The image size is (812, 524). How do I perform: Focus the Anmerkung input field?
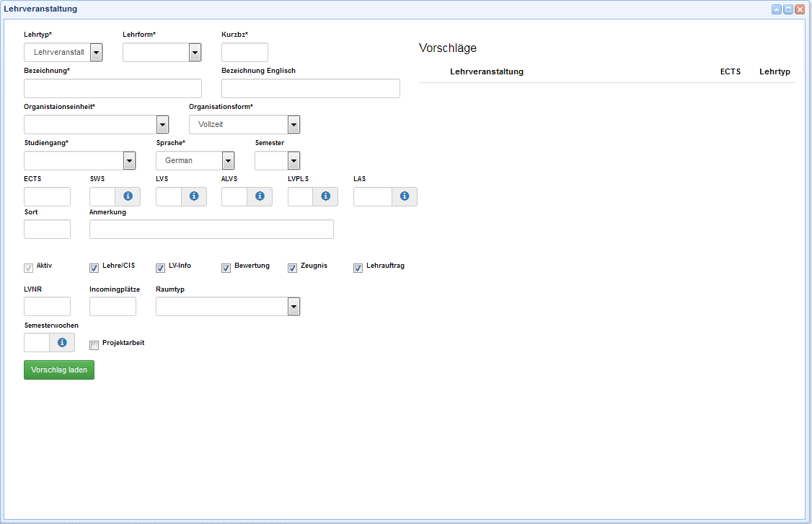(x=211, y=229)
